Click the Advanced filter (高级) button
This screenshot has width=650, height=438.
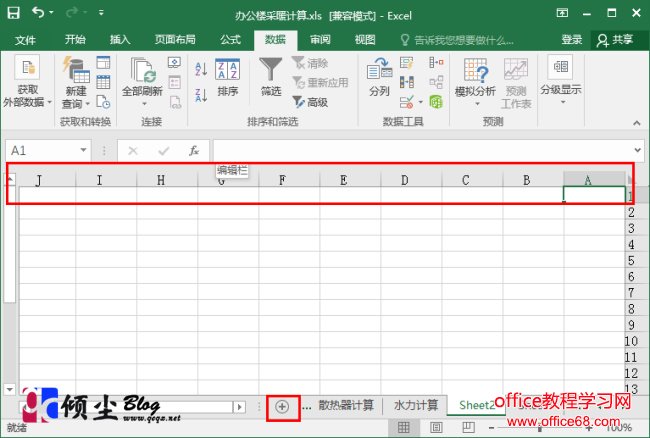pyautogui.click(x=310, y=102)
